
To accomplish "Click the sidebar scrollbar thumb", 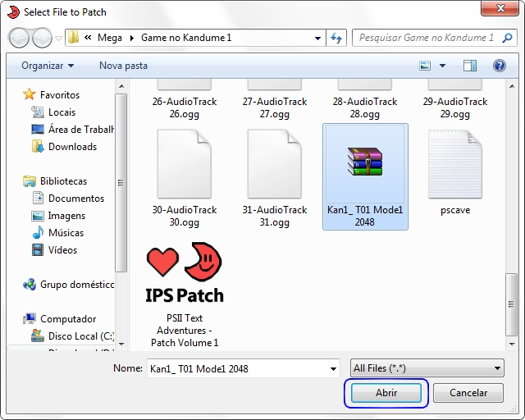I will (121, 183).
